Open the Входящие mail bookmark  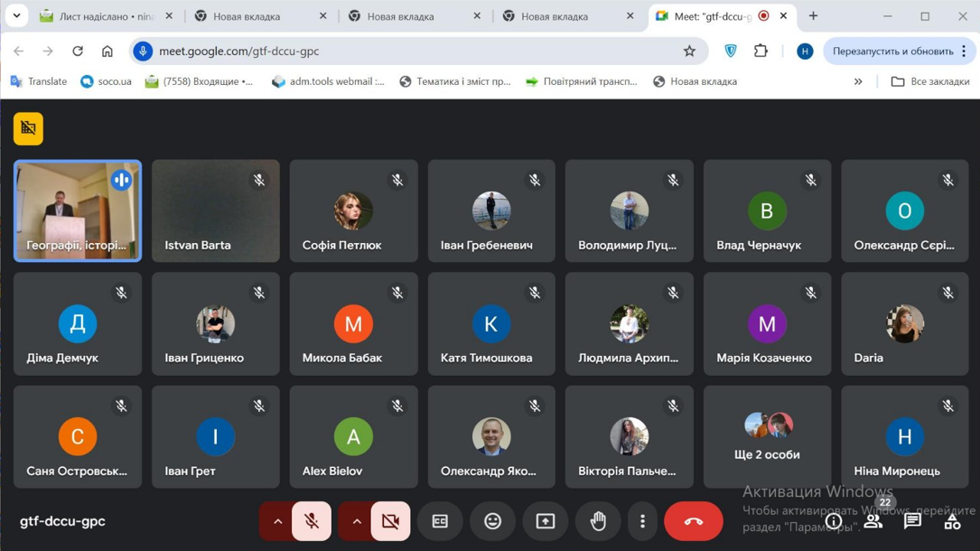200,81
